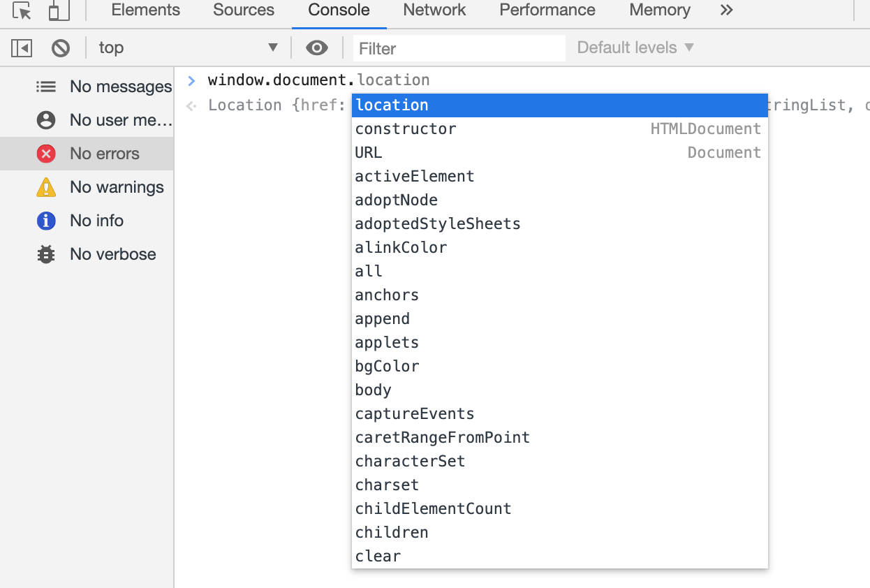
Task: Switch to the Elements tab
Action: pos(145,10)
